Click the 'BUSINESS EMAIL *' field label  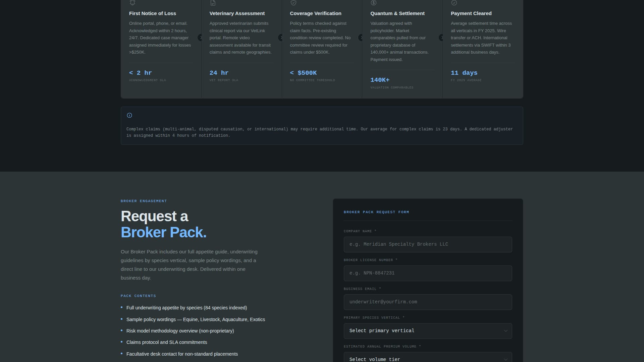[x=362, y=289]
